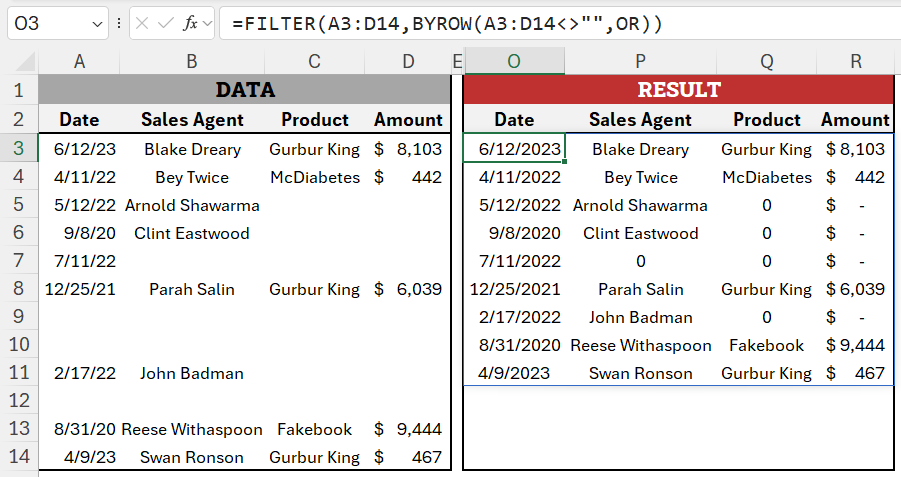Click the red RESULT title cell
This screenshot has width=901, height=477.
[679, 90]
